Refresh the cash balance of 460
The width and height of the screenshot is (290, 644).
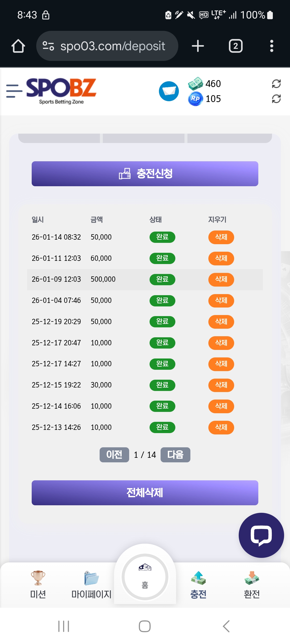point(276,84)
